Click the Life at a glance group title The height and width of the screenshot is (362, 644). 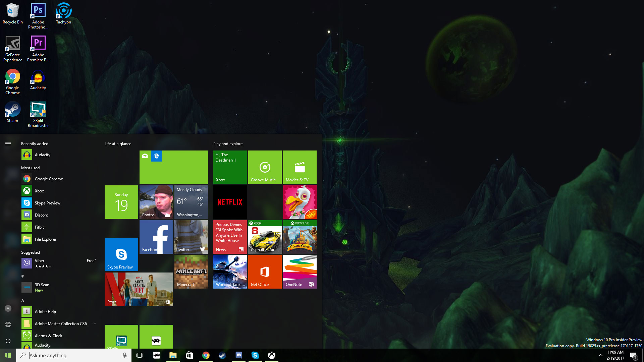(x=118, y=144)
